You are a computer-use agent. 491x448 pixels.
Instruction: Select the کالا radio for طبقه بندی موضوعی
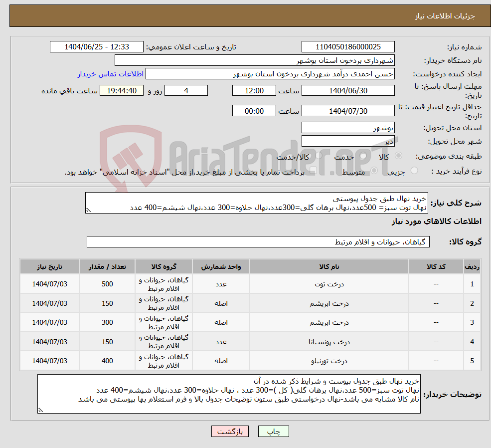pyautogui.click(x=398, y=156)
